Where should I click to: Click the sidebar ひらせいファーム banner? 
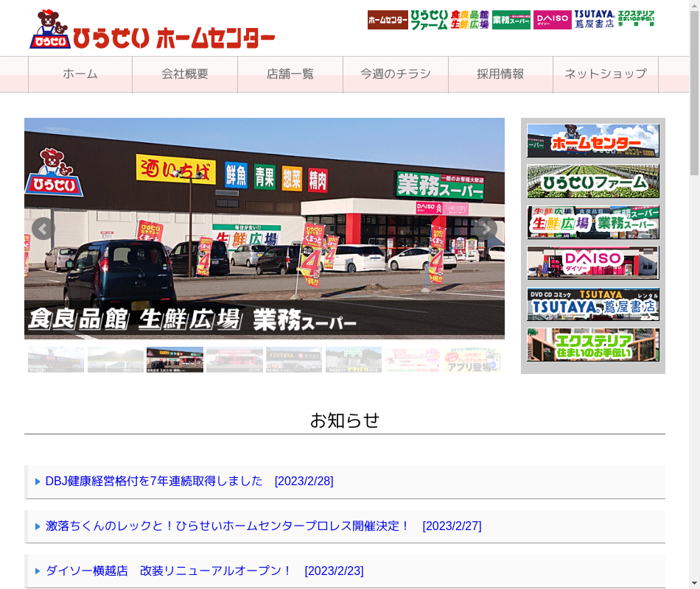pyautogui.click(x=593, y=182)
